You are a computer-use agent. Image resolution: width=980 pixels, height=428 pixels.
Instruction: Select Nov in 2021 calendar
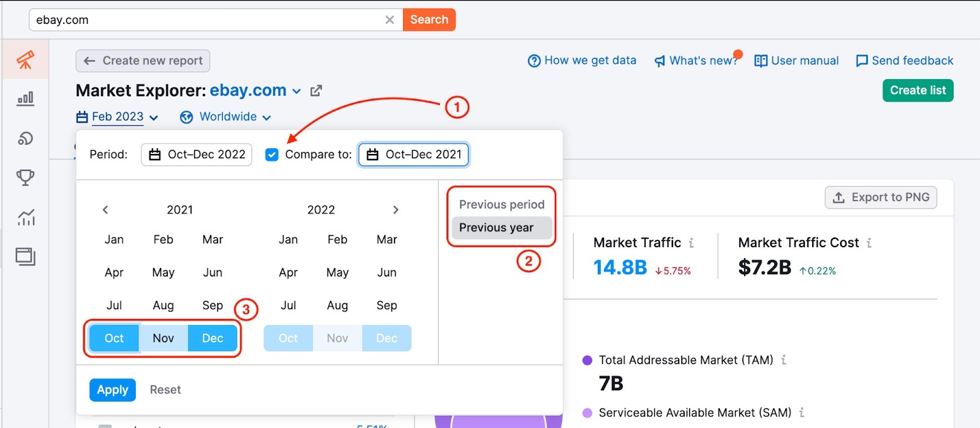click(x=164, y=338)
